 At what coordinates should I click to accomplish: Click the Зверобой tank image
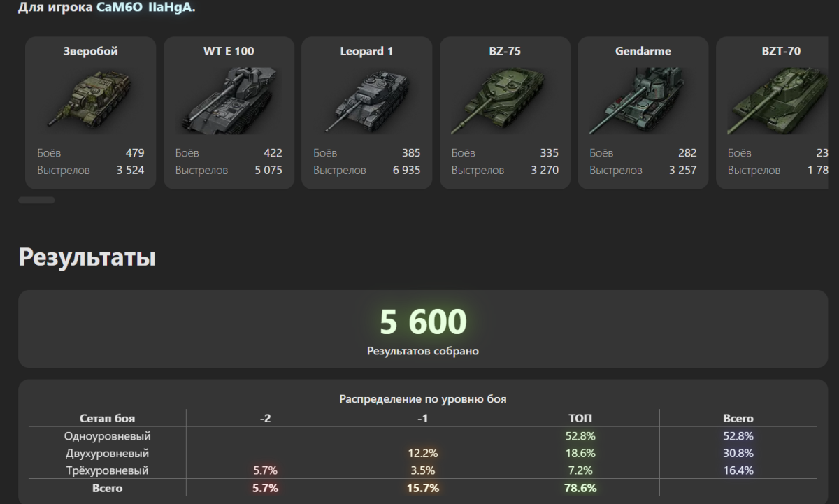(x=90, y=101)
